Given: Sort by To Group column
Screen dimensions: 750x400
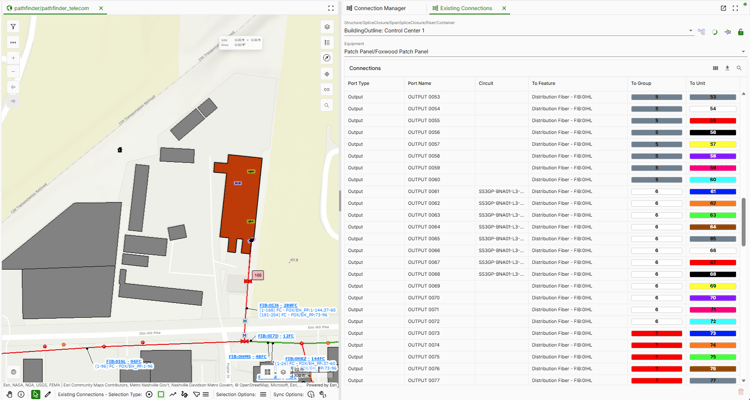Looking at the screenshot, I should click(641, 83).
